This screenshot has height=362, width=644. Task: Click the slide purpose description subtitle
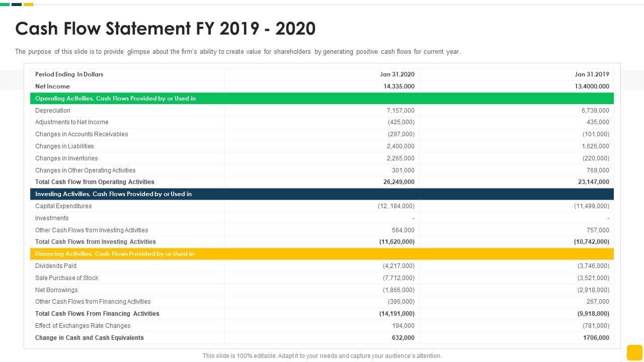(237, 52)
